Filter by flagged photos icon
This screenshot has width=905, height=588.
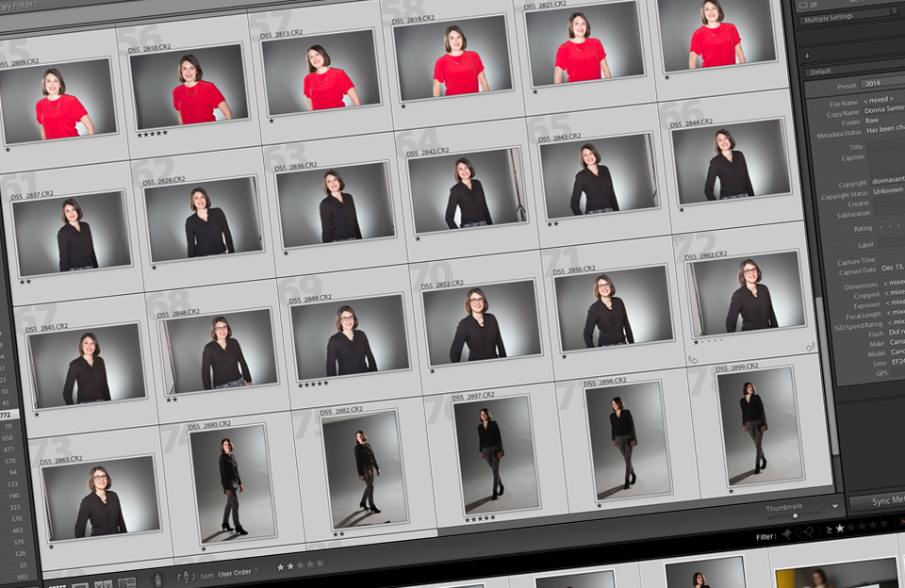click(786, 534)
